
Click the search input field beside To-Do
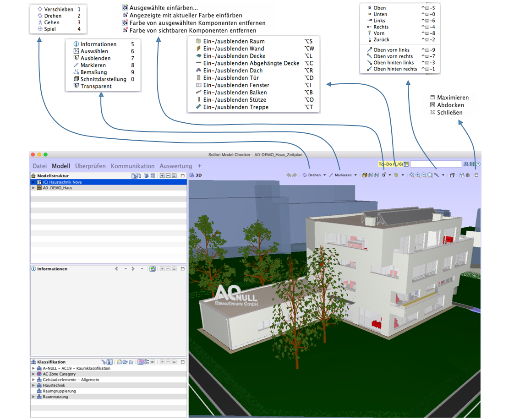click(436, 164)
